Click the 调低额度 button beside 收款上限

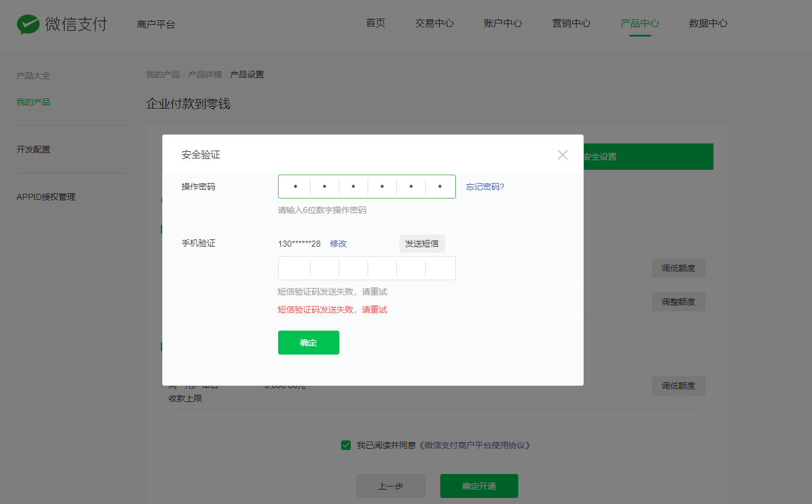(x=679, y=386)
